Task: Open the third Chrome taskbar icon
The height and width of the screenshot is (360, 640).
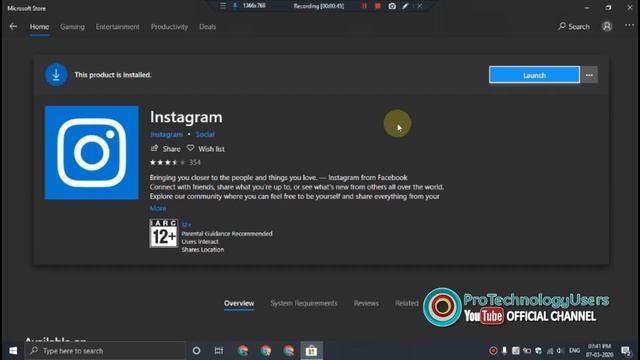Action: click(x=289, y=351)
